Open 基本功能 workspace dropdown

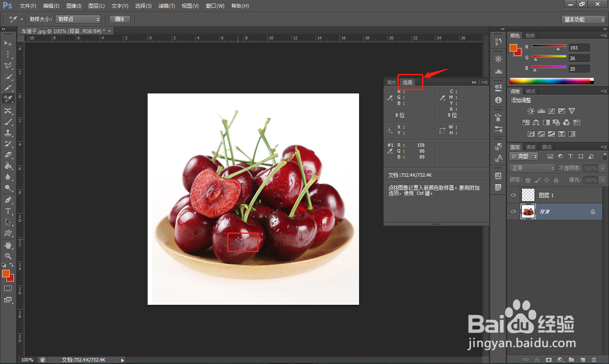[x=584, y=19]
